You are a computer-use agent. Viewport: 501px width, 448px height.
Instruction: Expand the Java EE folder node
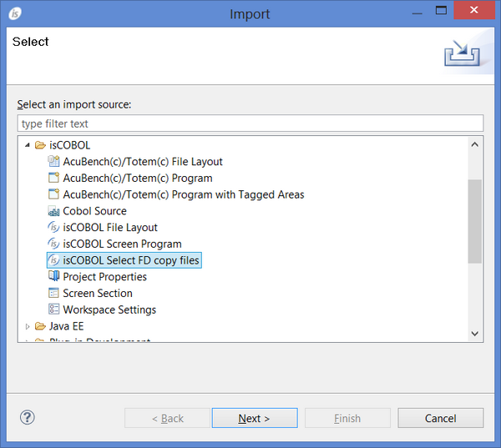coord(28,326)
